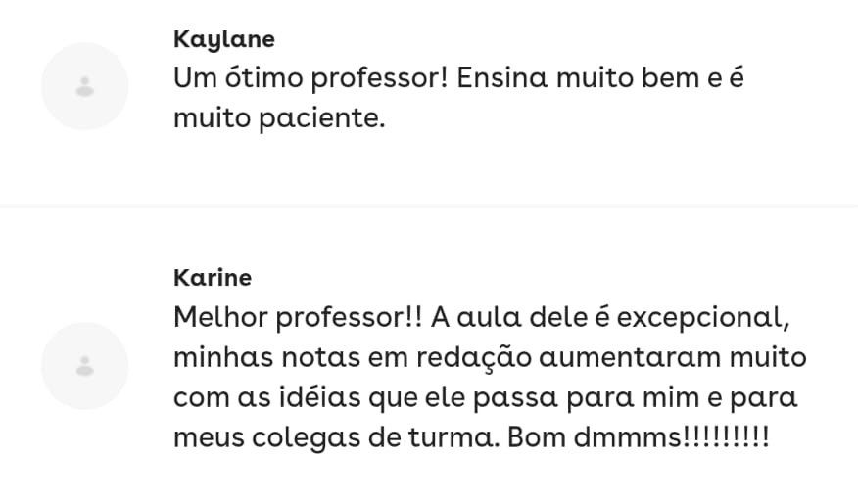Image resolution: width=858 pixels, height=504 pixels.
Task: Click the text "Bom dmmms!!!!!!!!!"
Action: 639,436
